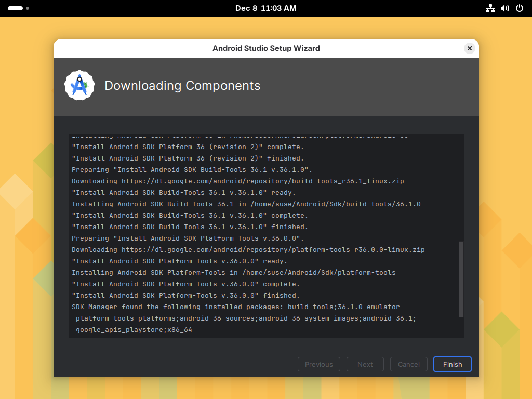Click the Installing Build-Tools in /home/suse line
The width and height of the screenshot is (532, 399).
pos(246,204)
